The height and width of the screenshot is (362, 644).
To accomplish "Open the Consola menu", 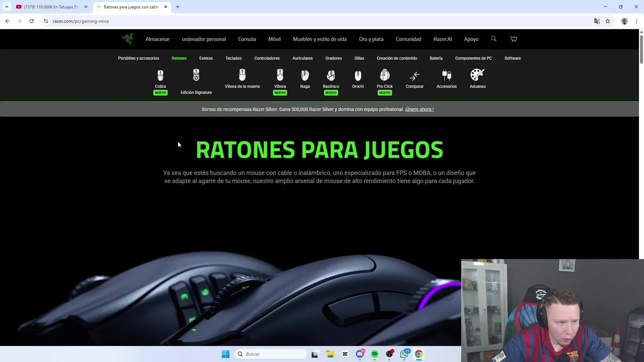I will click(x=247, y=39).
